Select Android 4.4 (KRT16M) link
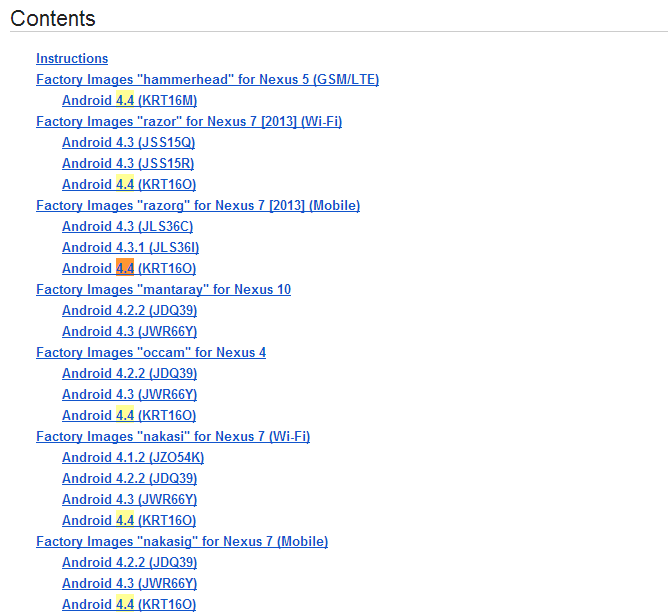 130,100
